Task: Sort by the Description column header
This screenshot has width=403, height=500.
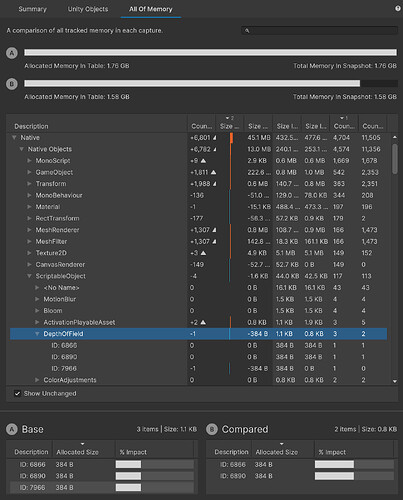Action: tap(31, 126)
